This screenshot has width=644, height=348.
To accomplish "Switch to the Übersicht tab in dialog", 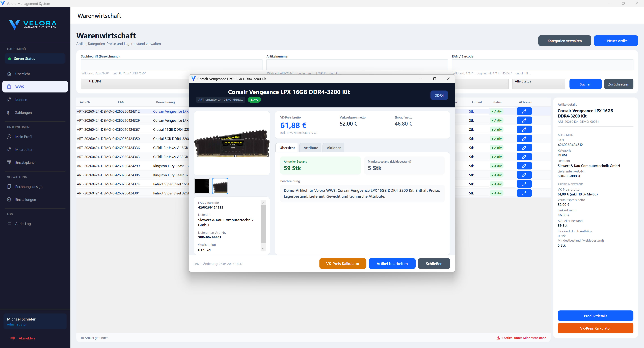I will click(x=287, y=148).
